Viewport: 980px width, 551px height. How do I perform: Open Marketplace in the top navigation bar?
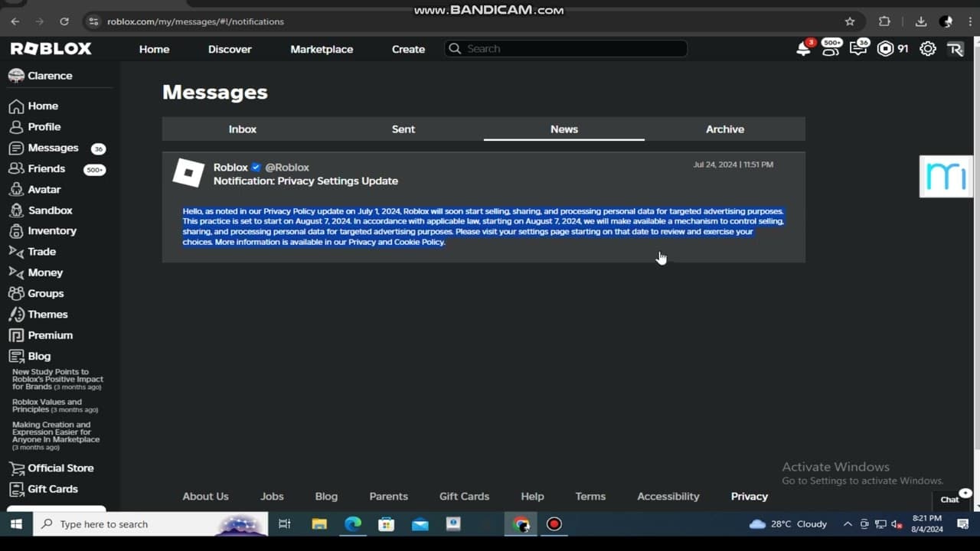(322, 49)
